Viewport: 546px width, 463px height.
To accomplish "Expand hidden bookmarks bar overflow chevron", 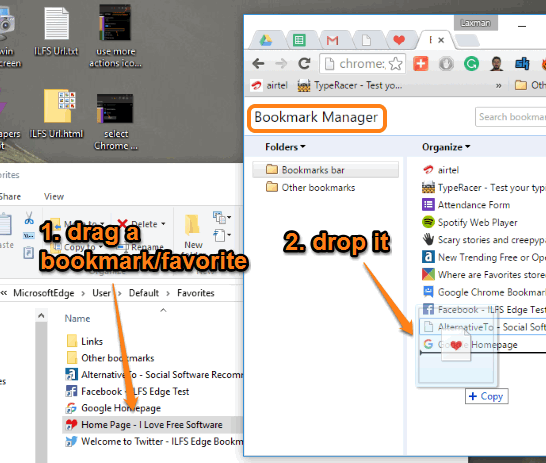I will pos(499,85).
